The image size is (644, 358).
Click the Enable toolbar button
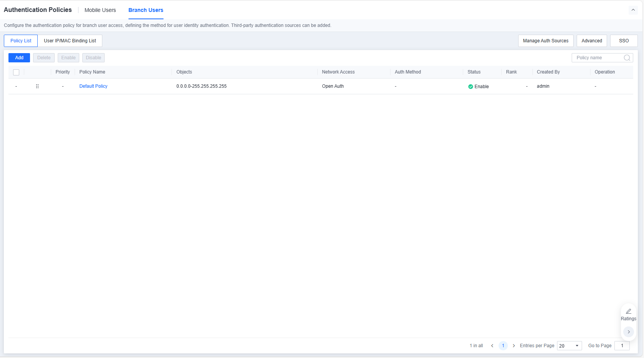[x=68, y=58]
